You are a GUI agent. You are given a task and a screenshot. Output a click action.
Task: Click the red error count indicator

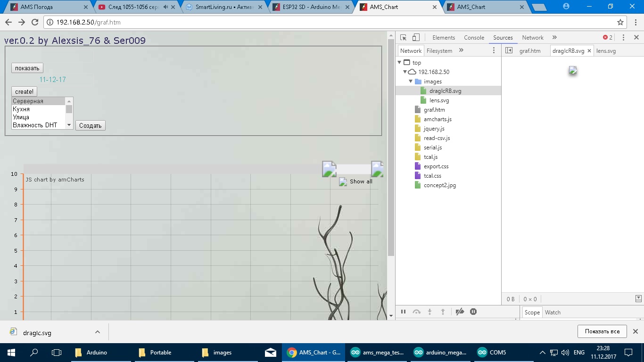(608, 38)
